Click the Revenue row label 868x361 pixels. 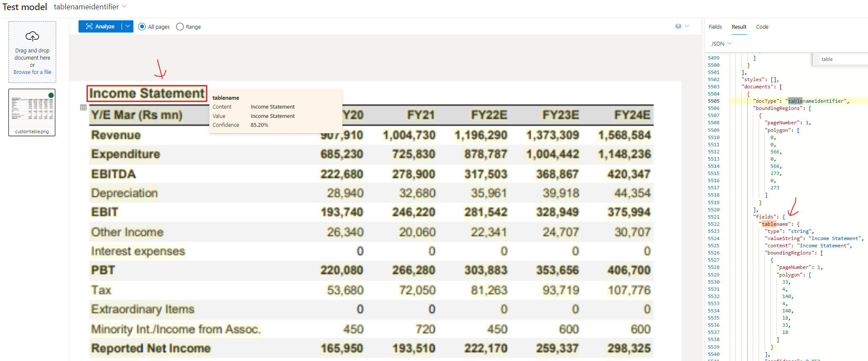click(x=116, y=135)
